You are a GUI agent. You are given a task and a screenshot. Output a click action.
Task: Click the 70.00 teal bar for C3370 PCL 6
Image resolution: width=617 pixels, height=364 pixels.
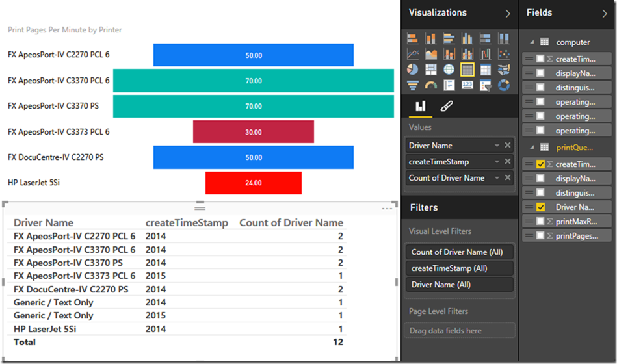coord(254,81)
